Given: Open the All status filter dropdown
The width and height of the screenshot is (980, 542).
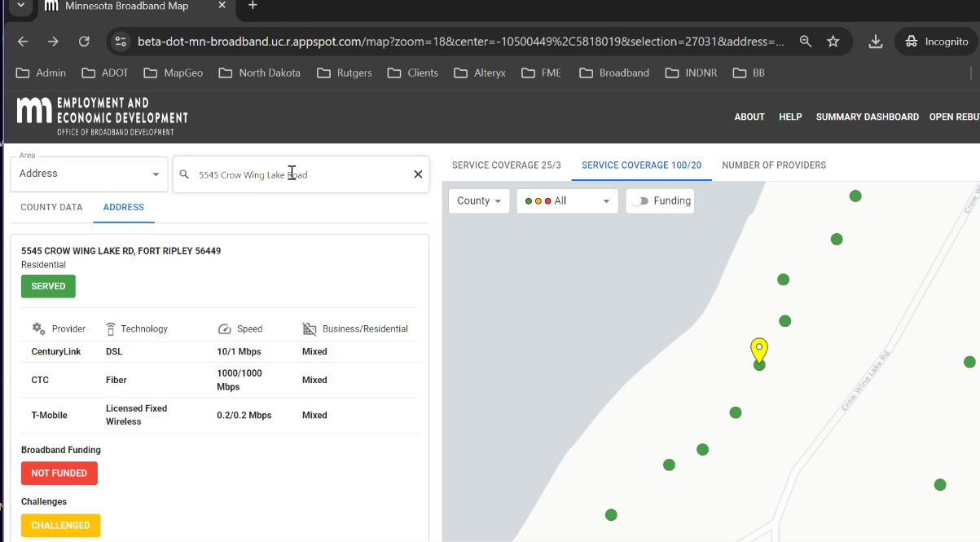Looking at the screenshot, I should pos(567,200).
